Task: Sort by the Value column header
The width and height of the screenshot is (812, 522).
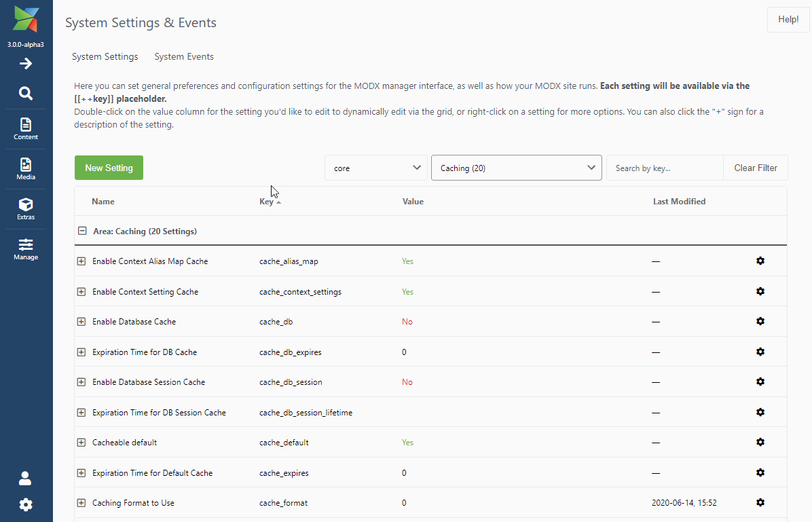Action: [x=413, y=202]
